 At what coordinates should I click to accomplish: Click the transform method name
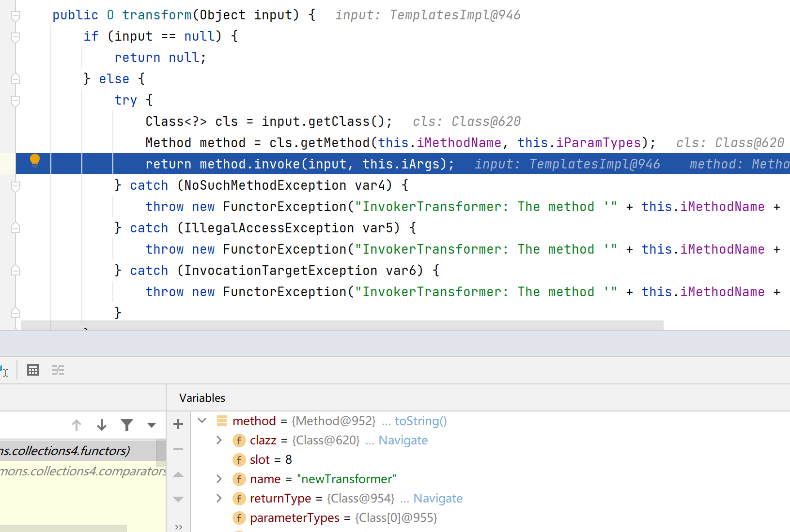coord(157,15)
